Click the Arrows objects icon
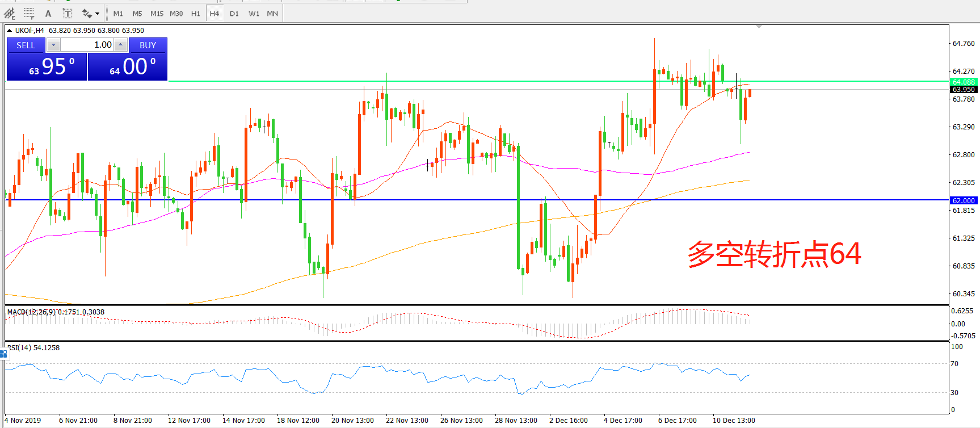The image size is (980, 428). 86,14
